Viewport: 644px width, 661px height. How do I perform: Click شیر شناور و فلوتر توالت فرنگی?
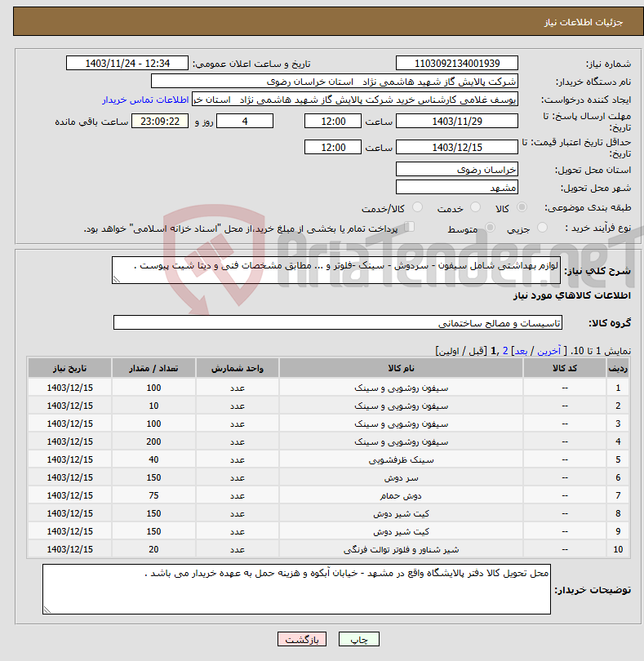tap(401, 550)
